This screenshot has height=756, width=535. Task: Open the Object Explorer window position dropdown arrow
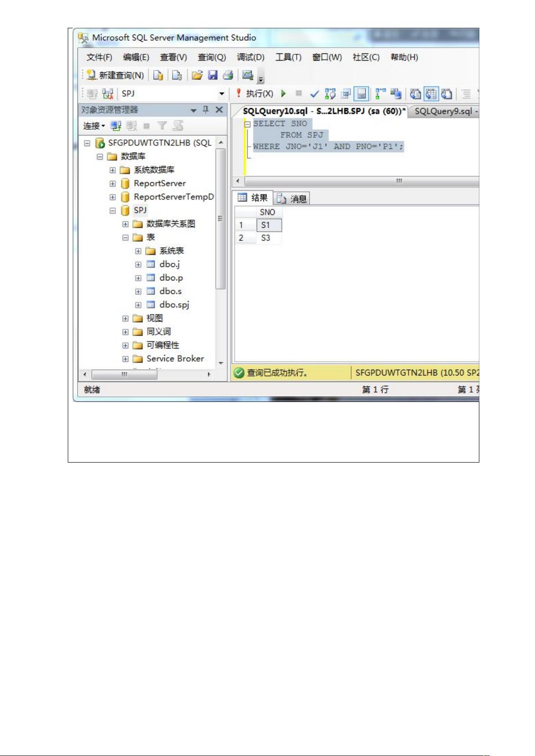point(193,110)
